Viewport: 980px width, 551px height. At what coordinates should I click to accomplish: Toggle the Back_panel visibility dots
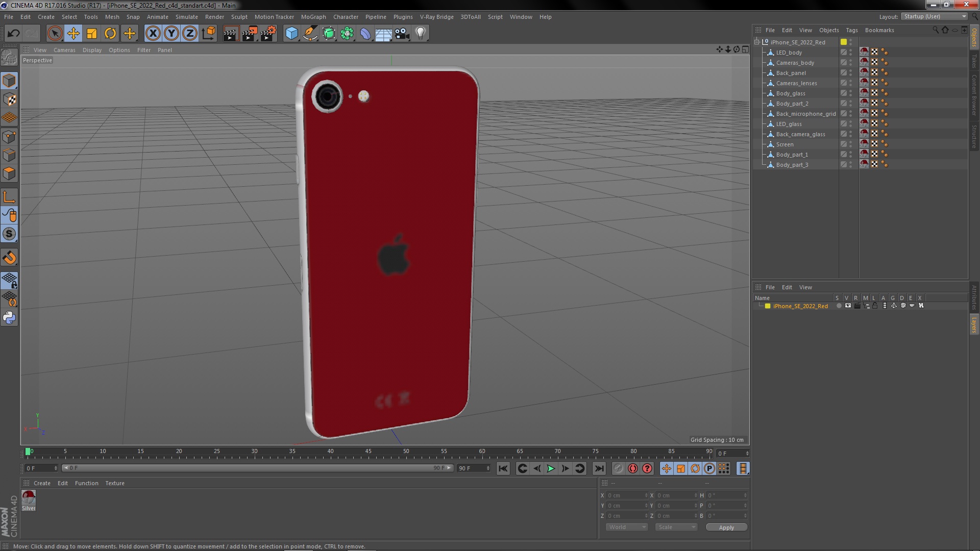(850, 73)
